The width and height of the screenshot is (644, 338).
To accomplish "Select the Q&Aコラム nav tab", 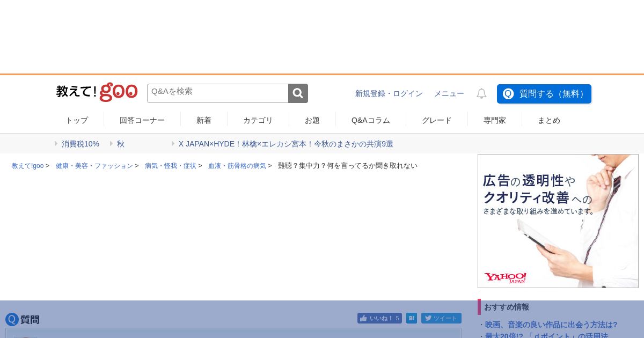I will pos(371,120).
